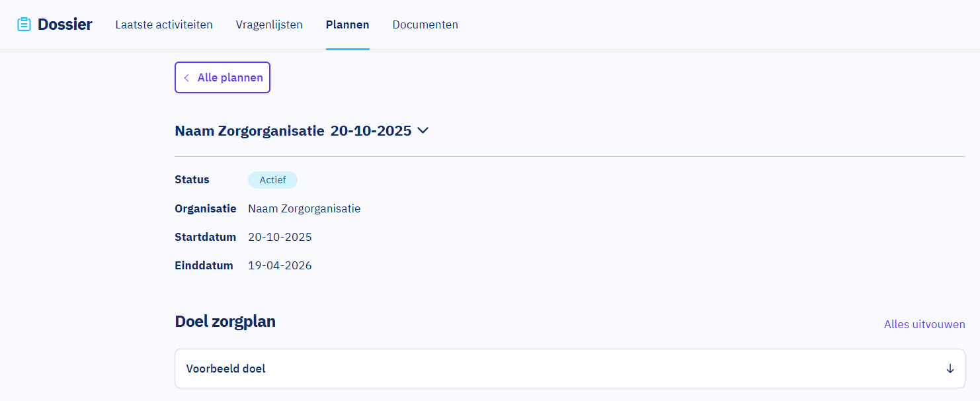The width and height of the screenshot is (980, 401).
Task: Click Alles uitvouwen link
Action: click(x=924, y=324)
